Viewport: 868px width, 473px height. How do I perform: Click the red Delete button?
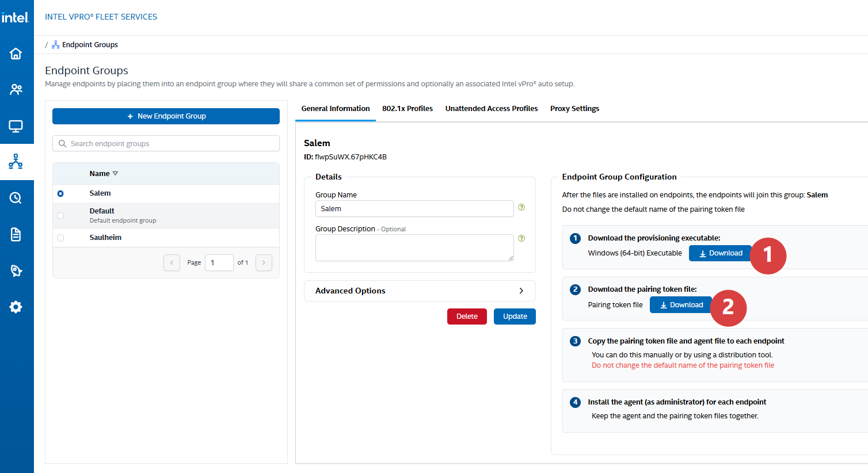467,316
